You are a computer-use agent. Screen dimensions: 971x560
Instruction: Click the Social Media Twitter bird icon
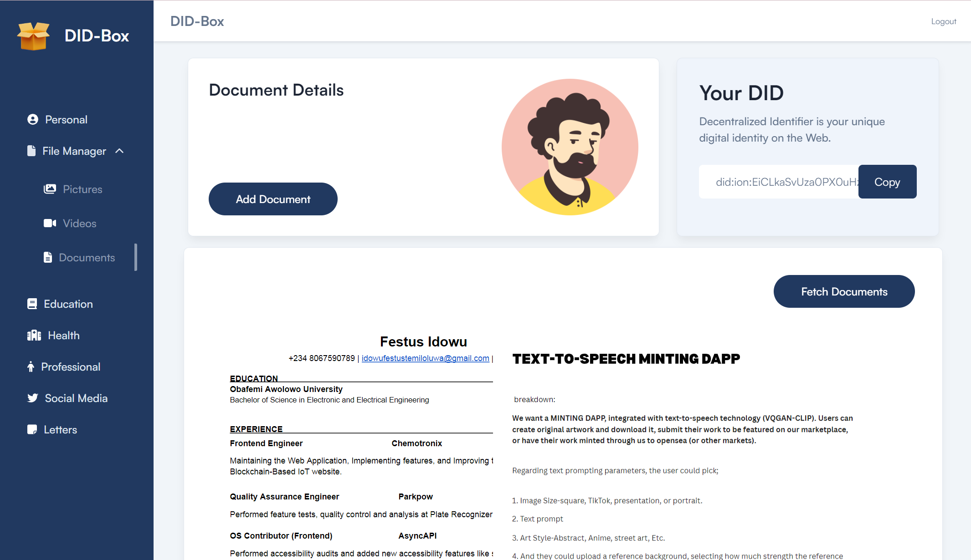pos(33,398)
